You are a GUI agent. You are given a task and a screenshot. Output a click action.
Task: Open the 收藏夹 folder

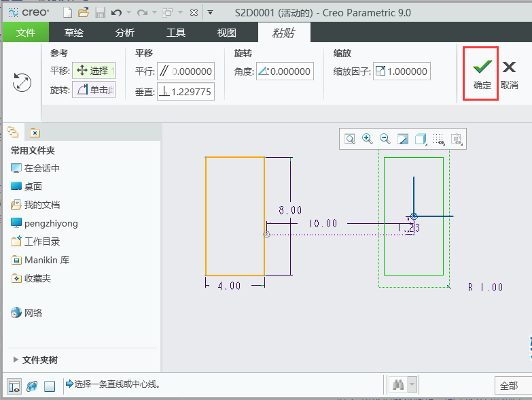[31, 278]
